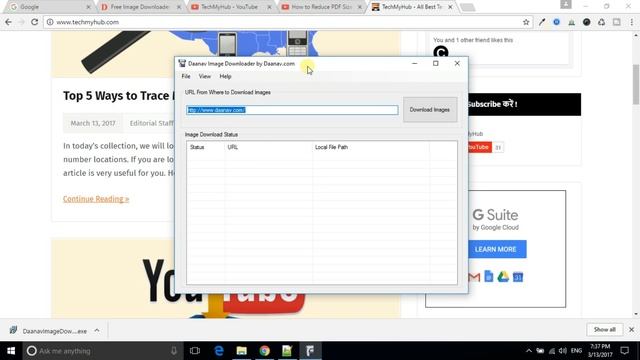
Task: Click the Editorial Staff author link
Action: pos(152,123)
